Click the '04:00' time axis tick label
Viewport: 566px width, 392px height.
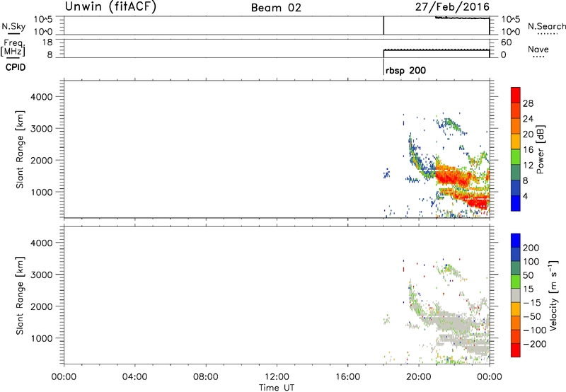coord(135,377)
